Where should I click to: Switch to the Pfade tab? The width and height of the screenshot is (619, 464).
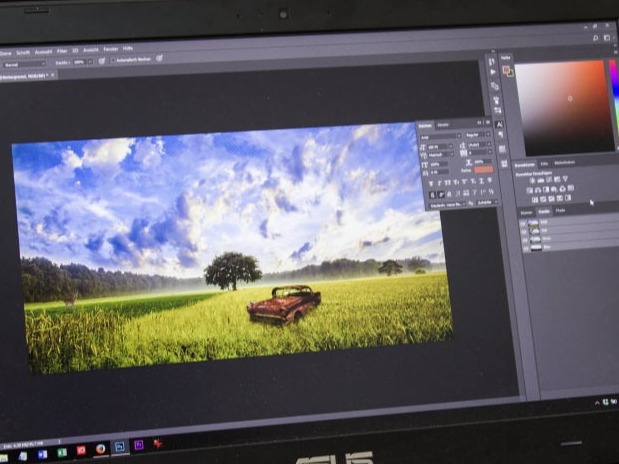coord(560,210)
